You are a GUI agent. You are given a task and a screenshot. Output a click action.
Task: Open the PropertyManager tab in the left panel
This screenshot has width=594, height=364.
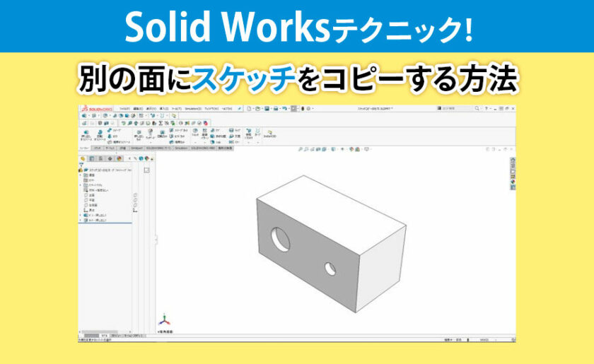tap(91, 159)
